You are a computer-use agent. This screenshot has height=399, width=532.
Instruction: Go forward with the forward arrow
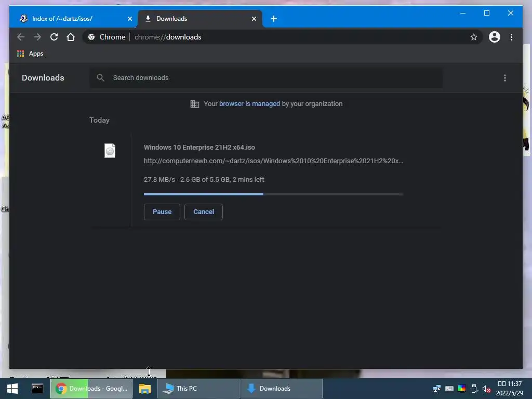[37, 37]
